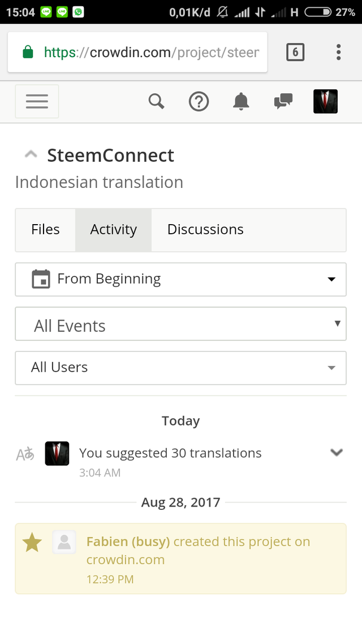Open the Fabien (busy) user link
Viewport: 362px width, 644px height.
click(x=128, y=542)
